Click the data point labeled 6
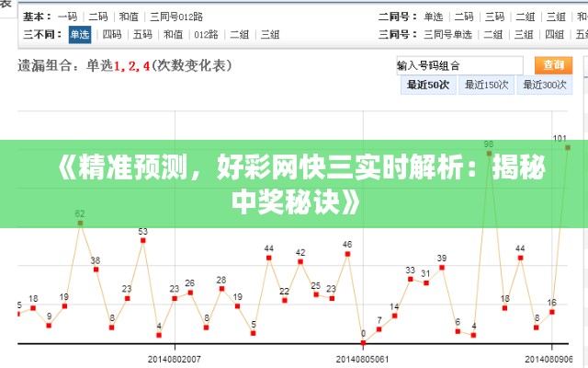This screenshot has width=588, height=368. (458, 331)
